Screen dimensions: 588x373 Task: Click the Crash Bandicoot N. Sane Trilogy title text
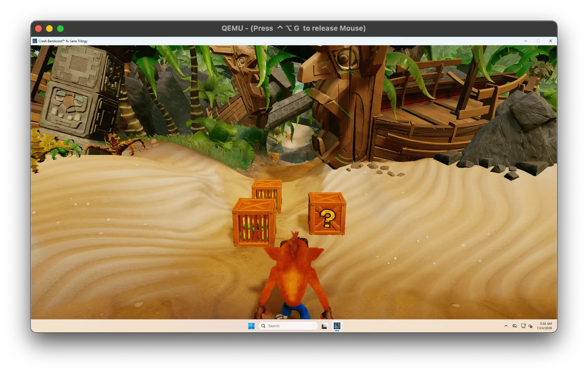[63, 41]
